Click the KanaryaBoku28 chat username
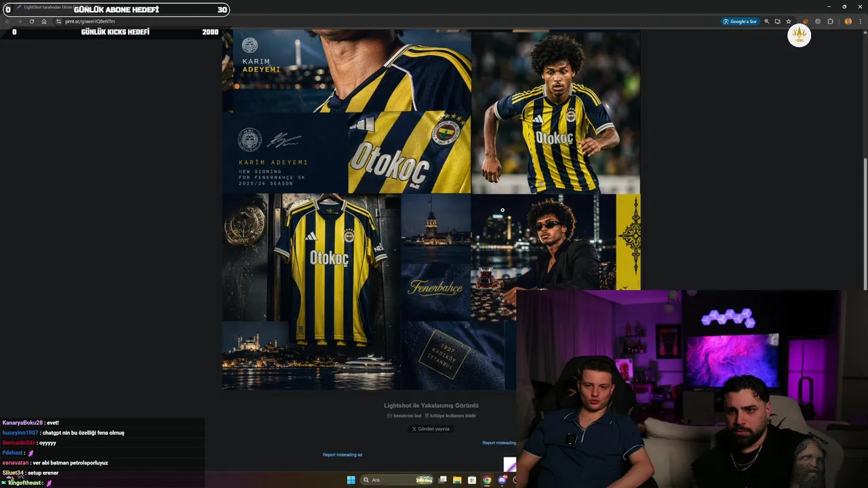 click(x=22, y=423)
